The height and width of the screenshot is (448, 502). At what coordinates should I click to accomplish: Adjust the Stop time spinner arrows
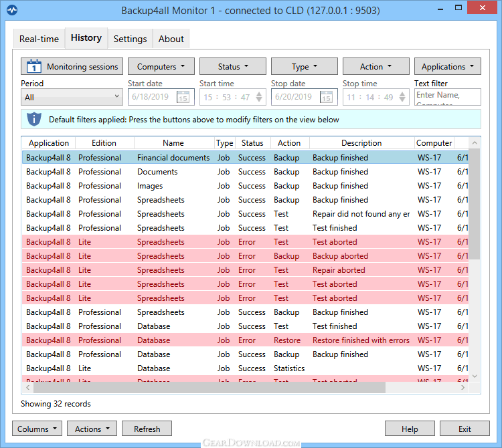click(x=402, y=97)
